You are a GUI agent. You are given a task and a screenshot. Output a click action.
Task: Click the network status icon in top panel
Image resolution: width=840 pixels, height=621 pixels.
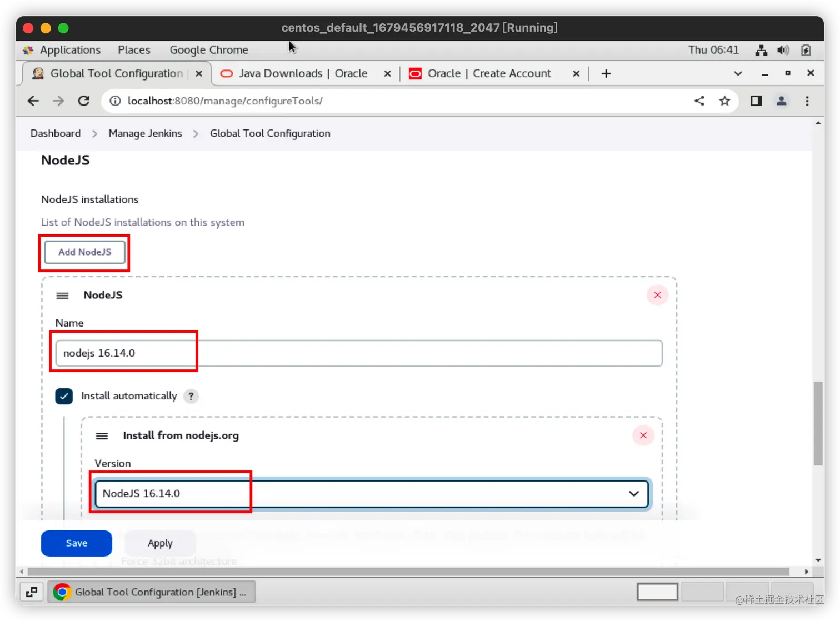pyautogui.click(x=761, y=50)
